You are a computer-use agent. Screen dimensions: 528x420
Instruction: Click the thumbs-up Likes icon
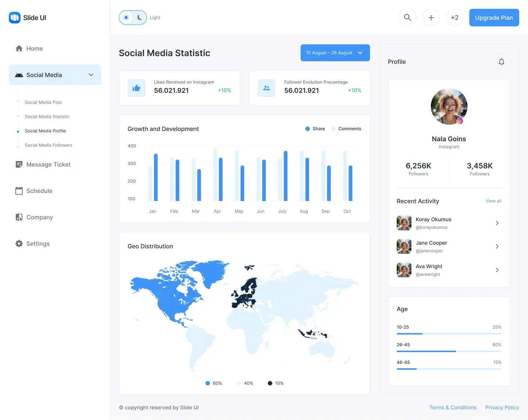click(136, 88)
